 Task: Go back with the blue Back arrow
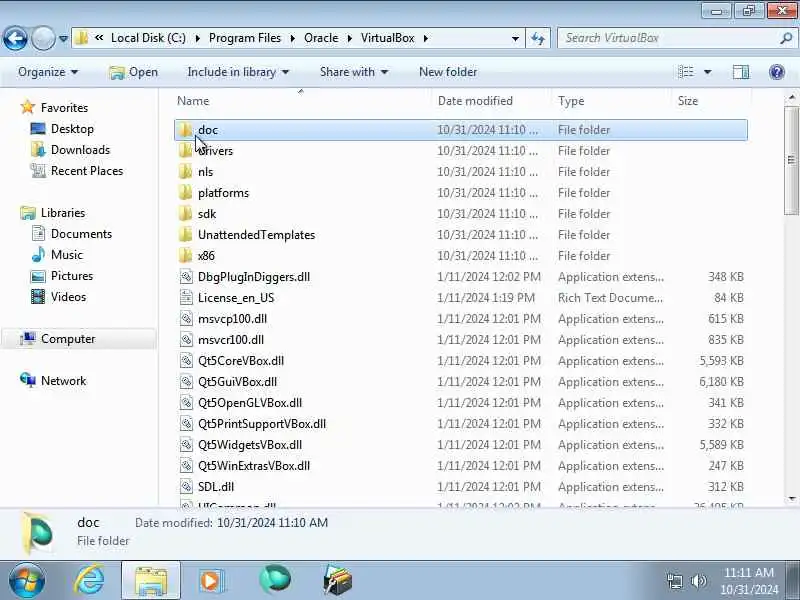tap(15, 38)
